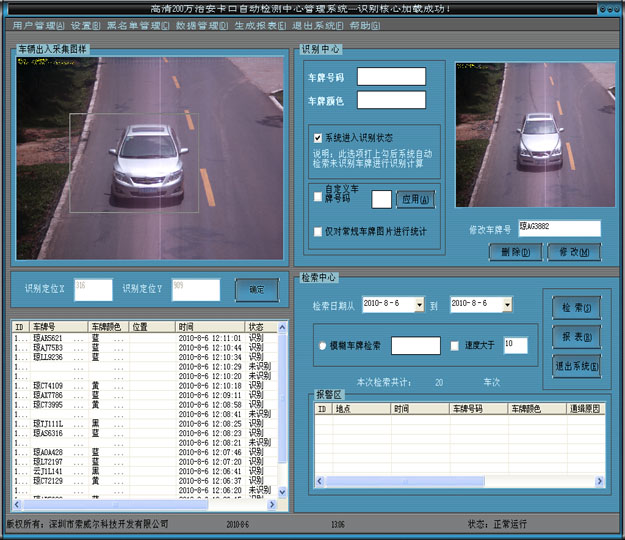This screenshot has height=540, width=625.
Task: Click the 车牌号码 input field
Action: (391, 77)
